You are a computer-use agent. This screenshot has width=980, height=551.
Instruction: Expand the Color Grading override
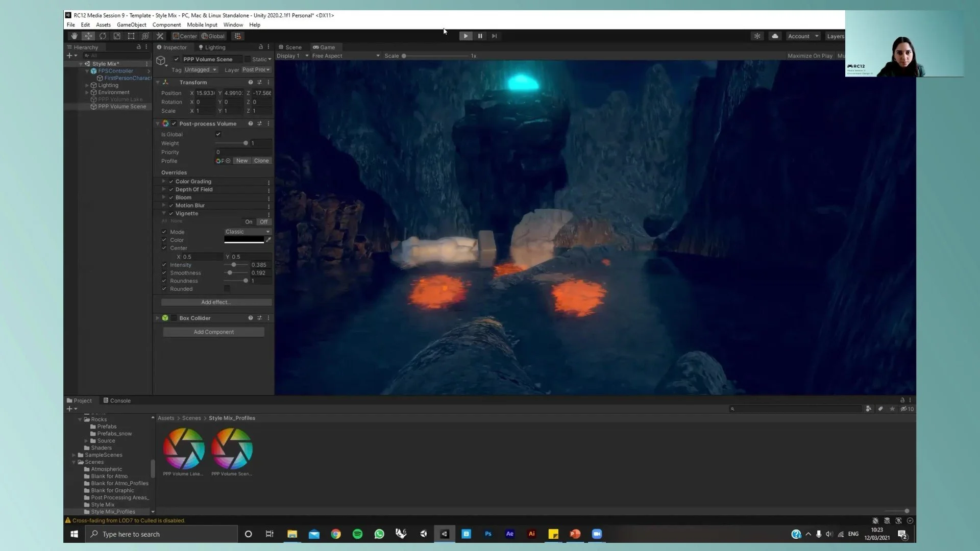click(x=164, y=182)
